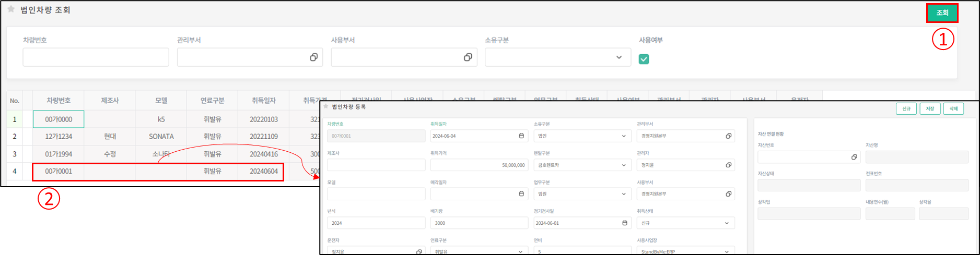Expand 취득상태 dropdown showing 신규

[x=727, y=223]
